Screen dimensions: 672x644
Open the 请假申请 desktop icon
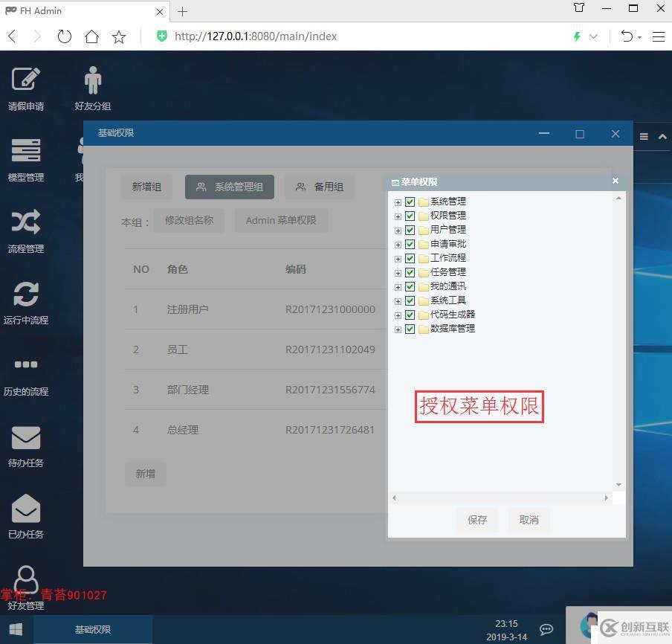click(26, 88)
